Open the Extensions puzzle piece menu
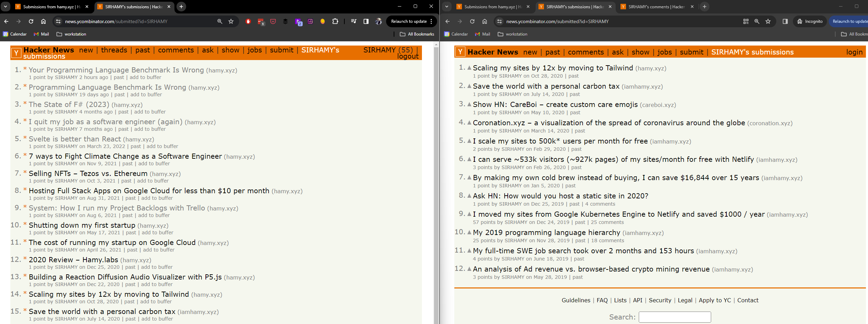The image size is (868, 324). [335, 21]
